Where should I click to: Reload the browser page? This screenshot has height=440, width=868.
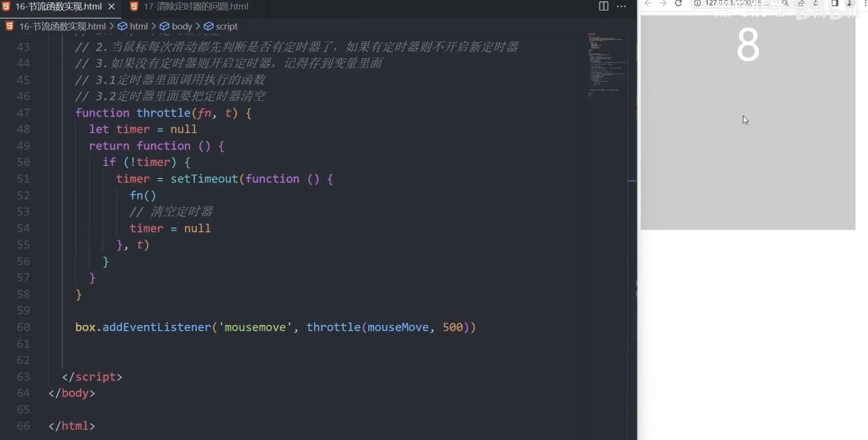click(x=679, y=4)
